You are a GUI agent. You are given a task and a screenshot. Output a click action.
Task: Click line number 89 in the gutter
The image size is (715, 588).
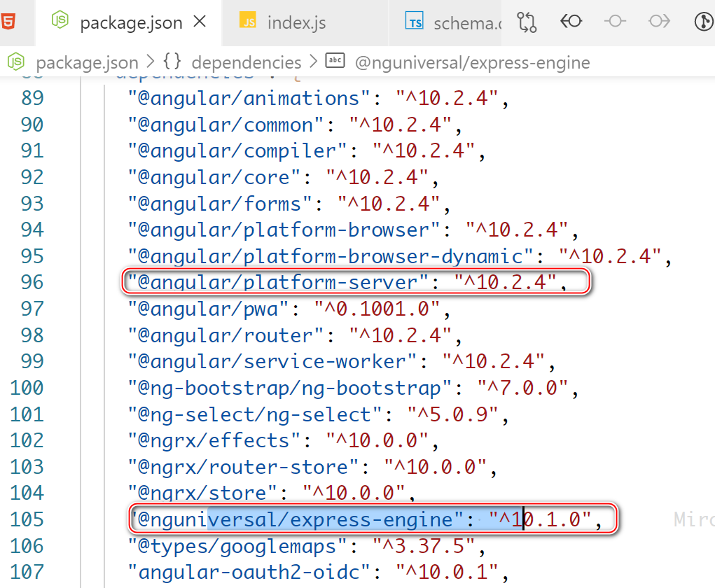[32, 98]
